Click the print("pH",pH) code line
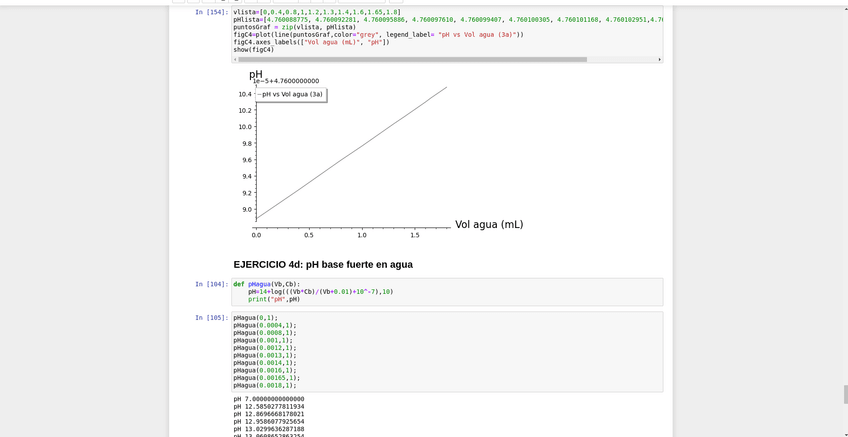 274,299
